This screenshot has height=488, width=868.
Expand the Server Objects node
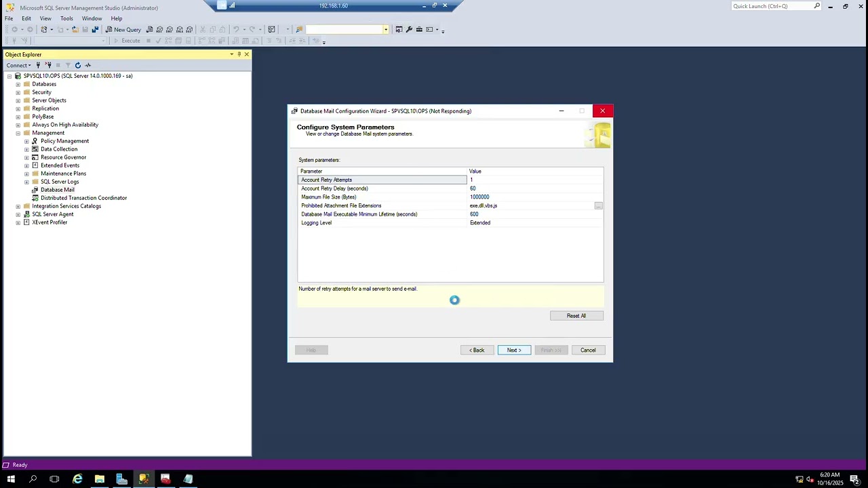point(18,100)
